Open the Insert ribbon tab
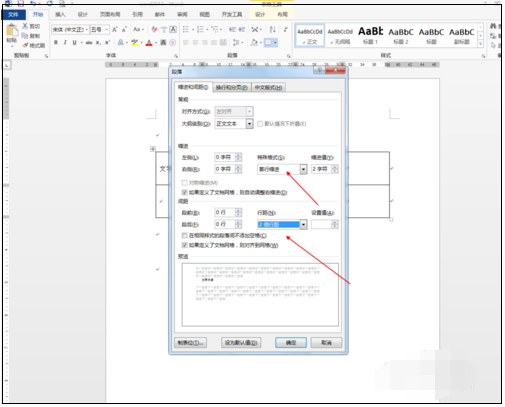This screenshot has width=505, height=407. [x=60, y=14]
